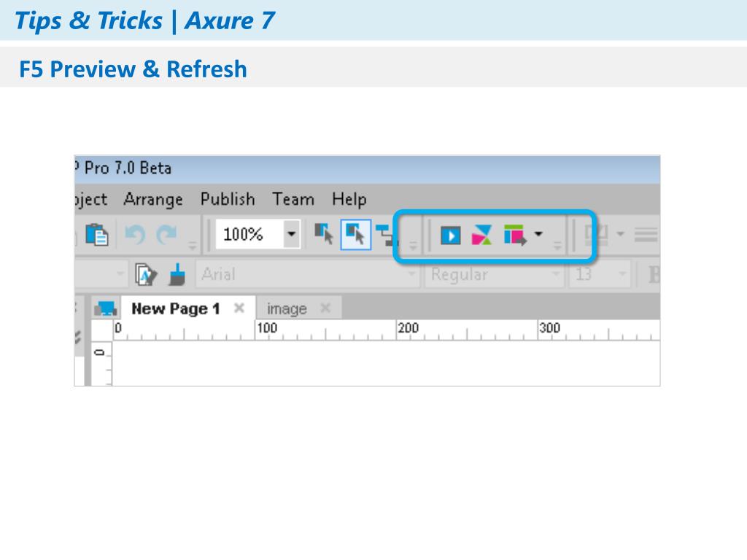Click the AxShare publish icon
Viewport: 747px width, 560px height.
(481, 235)
